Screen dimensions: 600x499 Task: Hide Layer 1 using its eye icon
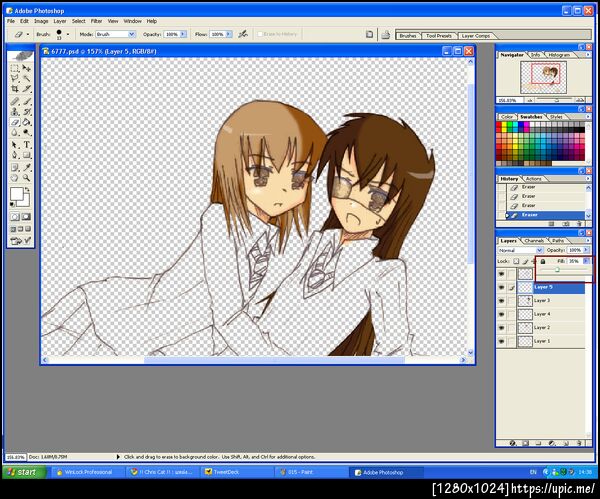[501, 342]
